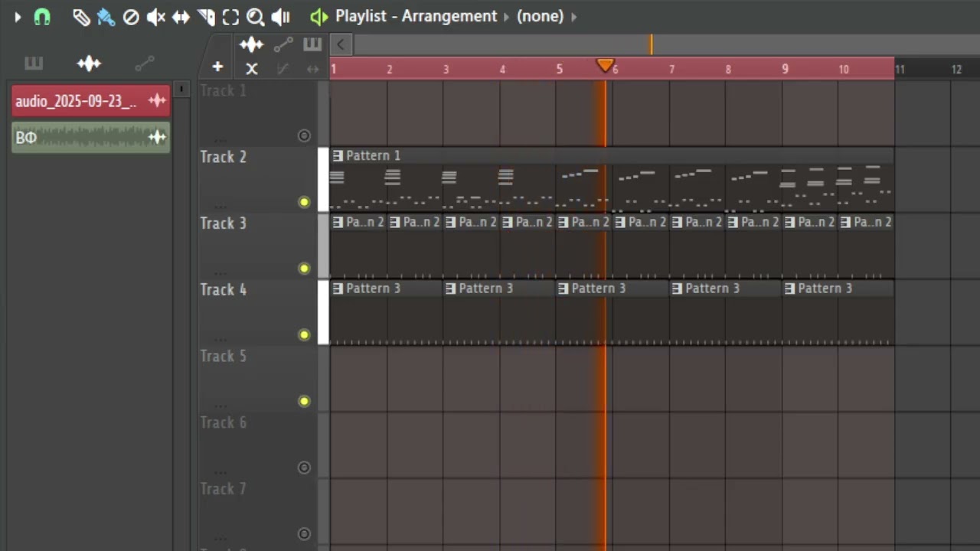Expand the arrow after Arrangement
Screen dimensions: 980x551
[506, 16]
